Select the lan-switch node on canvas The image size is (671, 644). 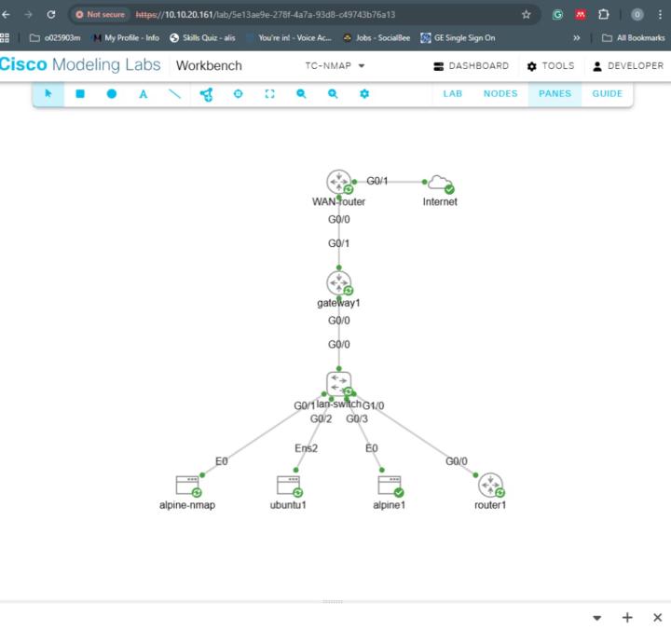tap(338, 383)
